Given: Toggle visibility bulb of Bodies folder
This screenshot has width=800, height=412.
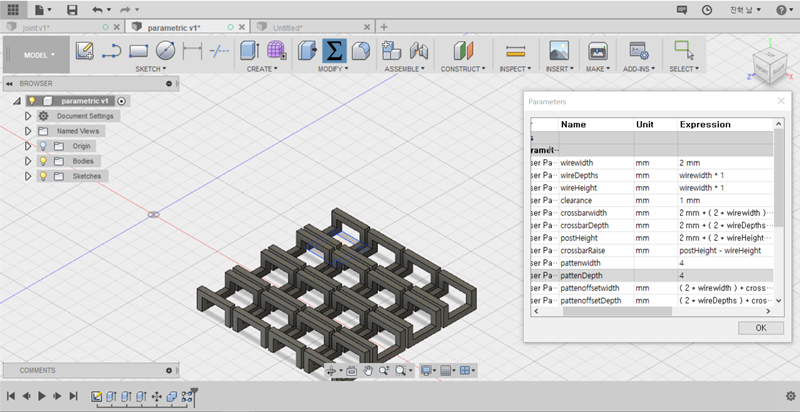Looking at the screenshot, I should coord(43,161).
